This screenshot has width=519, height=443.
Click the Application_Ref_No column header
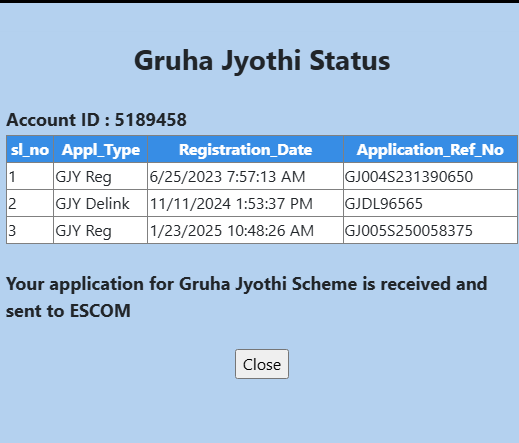tap(430, 149)
